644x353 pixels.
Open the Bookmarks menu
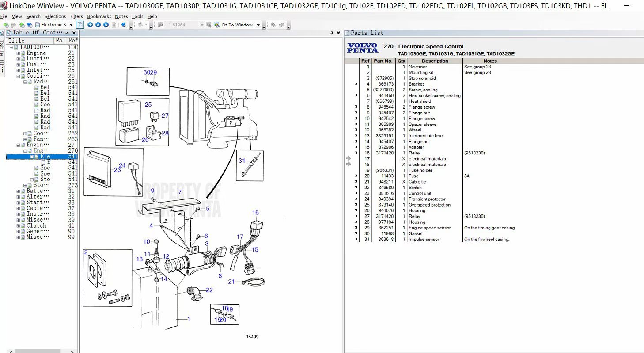click(99, 16)
